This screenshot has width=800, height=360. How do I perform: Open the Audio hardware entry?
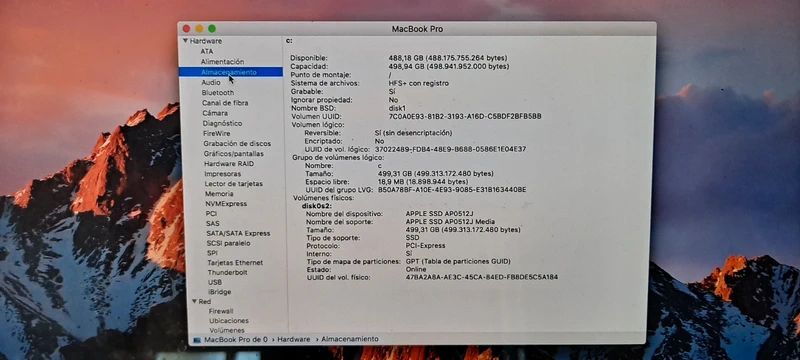pyautogui.click(x=211, y=82)
